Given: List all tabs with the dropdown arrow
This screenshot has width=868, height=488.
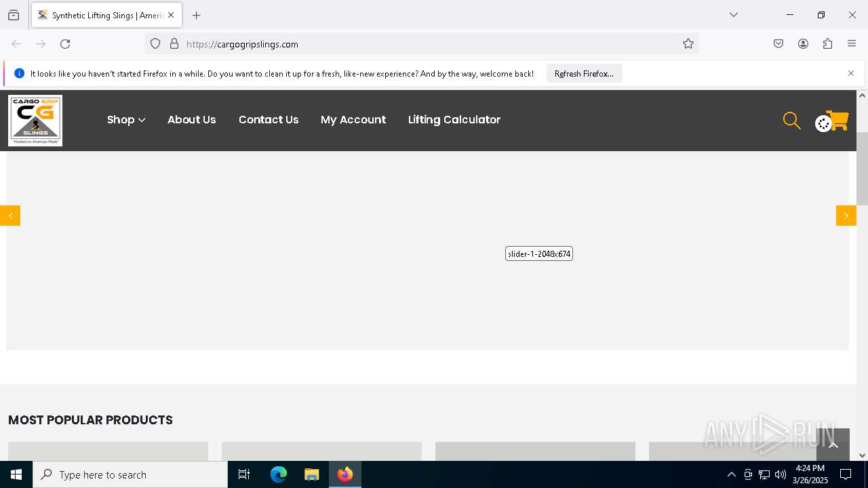Looking at the screenshot, I should [734, 15].
